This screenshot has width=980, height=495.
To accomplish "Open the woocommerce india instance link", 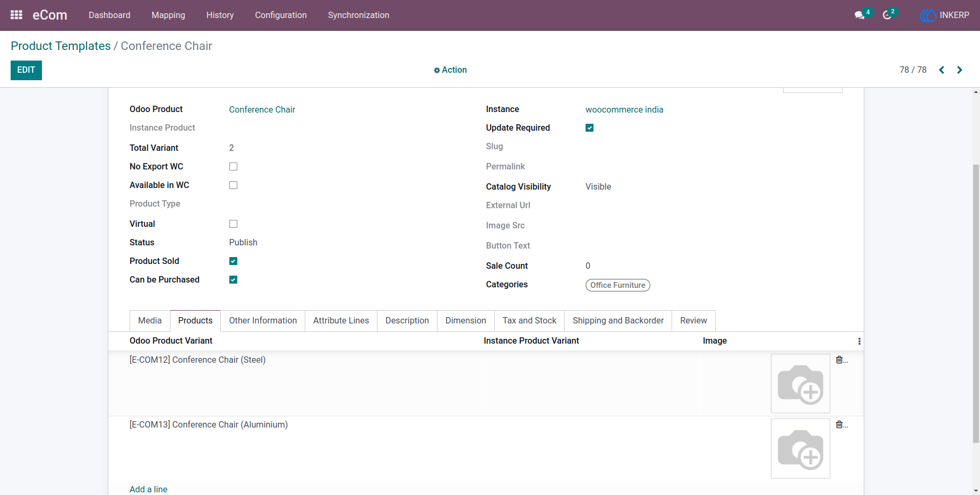I will [624, 110].
